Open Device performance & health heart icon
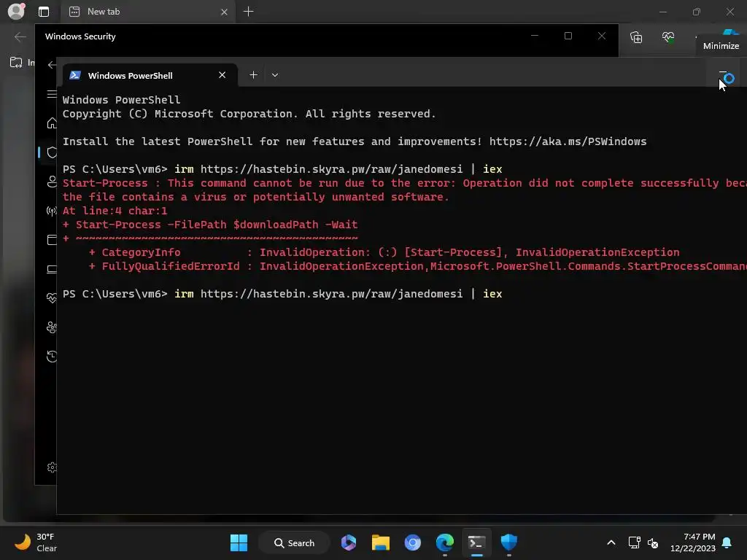 click(x=52, y=298)
